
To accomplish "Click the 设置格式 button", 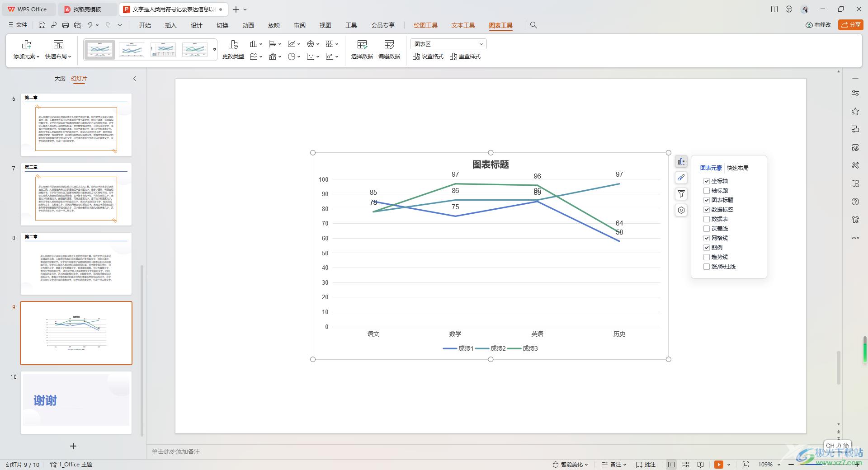I will (428, 56).
